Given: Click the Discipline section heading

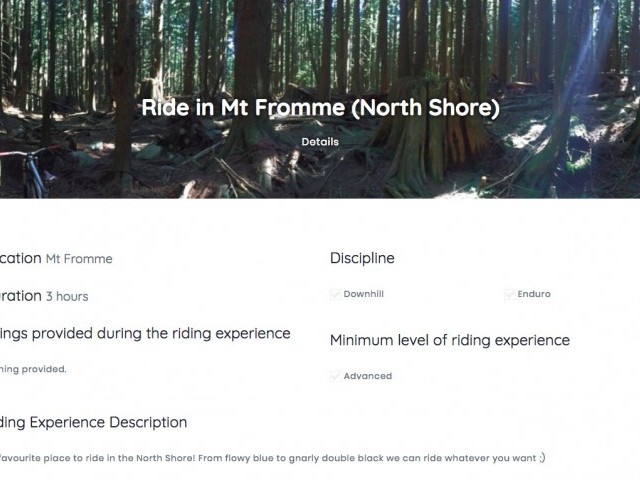Looking at the screenshot, I should pyautogui.click(x=362, y=258).
